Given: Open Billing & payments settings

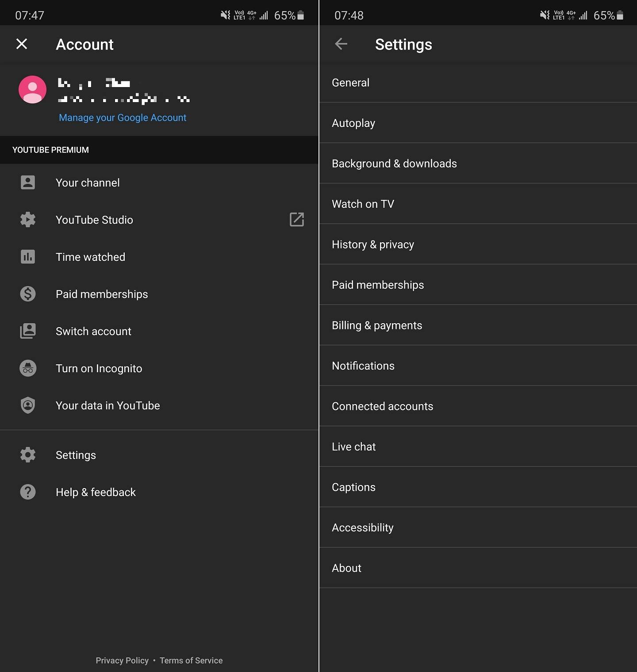Looking at the screenshot, I should click(x=478, y=325).
